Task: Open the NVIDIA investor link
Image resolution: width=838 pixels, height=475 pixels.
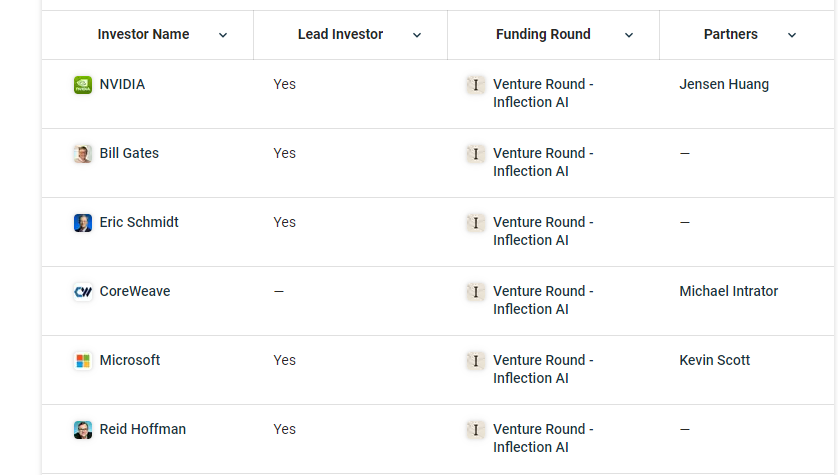Action: (x=122, y=85)
